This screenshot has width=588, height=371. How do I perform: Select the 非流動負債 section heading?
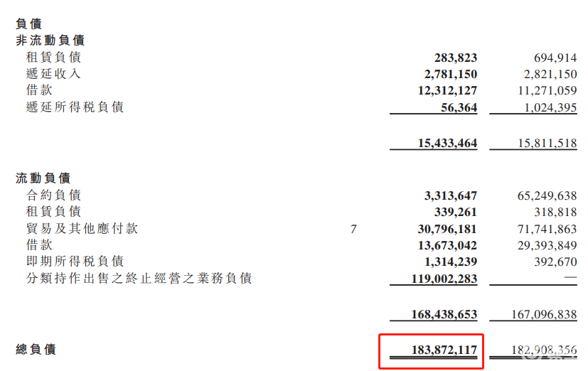click(50, 41)
